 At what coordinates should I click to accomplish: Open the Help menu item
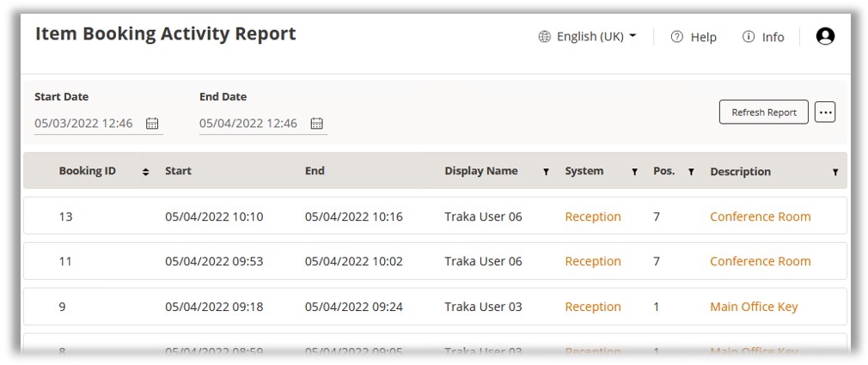694,37
